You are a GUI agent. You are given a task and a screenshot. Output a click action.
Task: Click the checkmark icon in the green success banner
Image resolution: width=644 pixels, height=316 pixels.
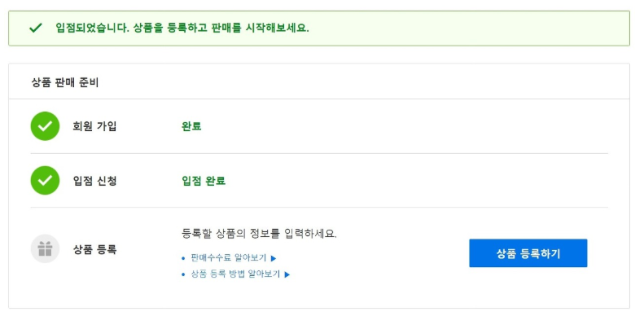pos(36,28)
